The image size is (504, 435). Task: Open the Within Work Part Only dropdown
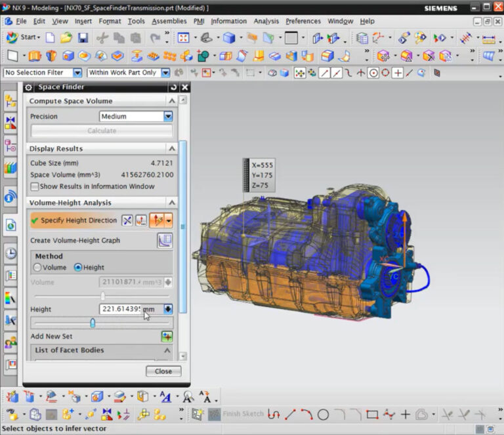click(x=165, y=73)
